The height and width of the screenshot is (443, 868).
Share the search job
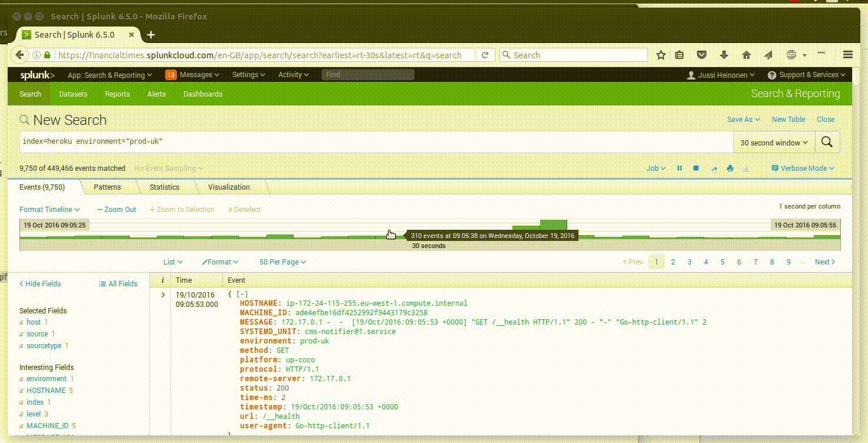(714, 168)
